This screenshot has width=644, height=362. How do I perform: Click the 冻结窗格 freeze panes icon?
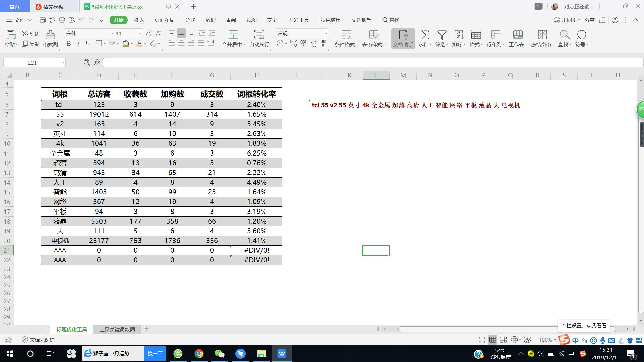(542, 38)
